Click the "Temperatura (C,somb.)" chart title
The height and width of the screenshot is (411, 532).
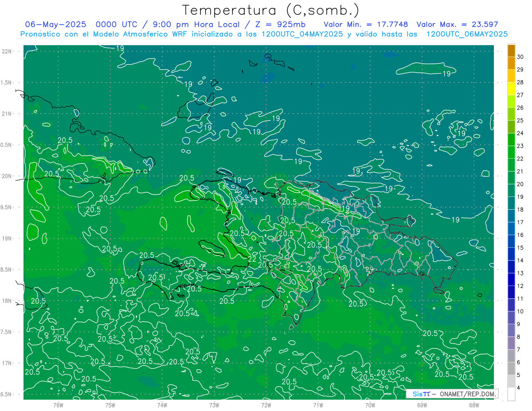[271, 10]
